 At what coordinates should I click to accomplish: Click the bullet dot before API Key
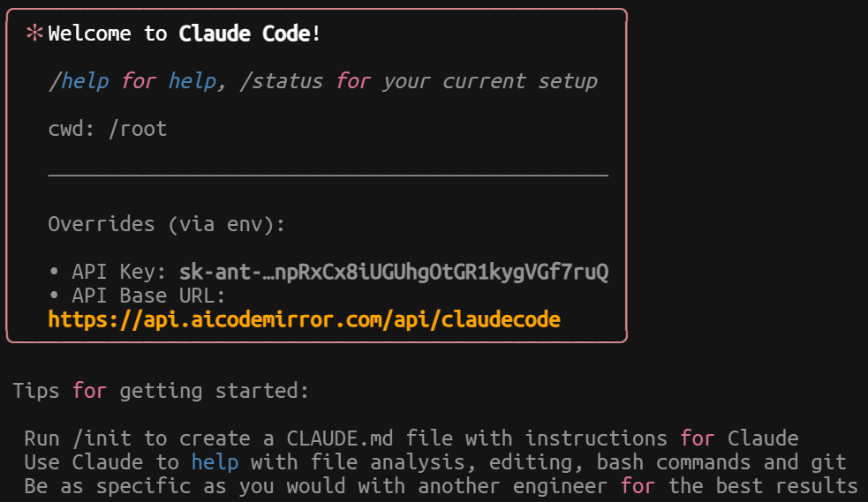[x=54, y=272]
